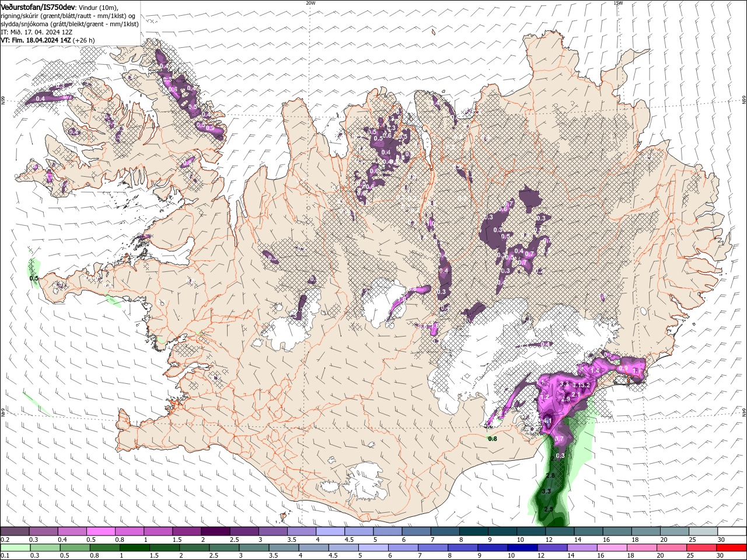Screen dimensions: 747x560
Task: Click the deep blue swatch labeled 10 in rain scale
Action: [522, 548]
